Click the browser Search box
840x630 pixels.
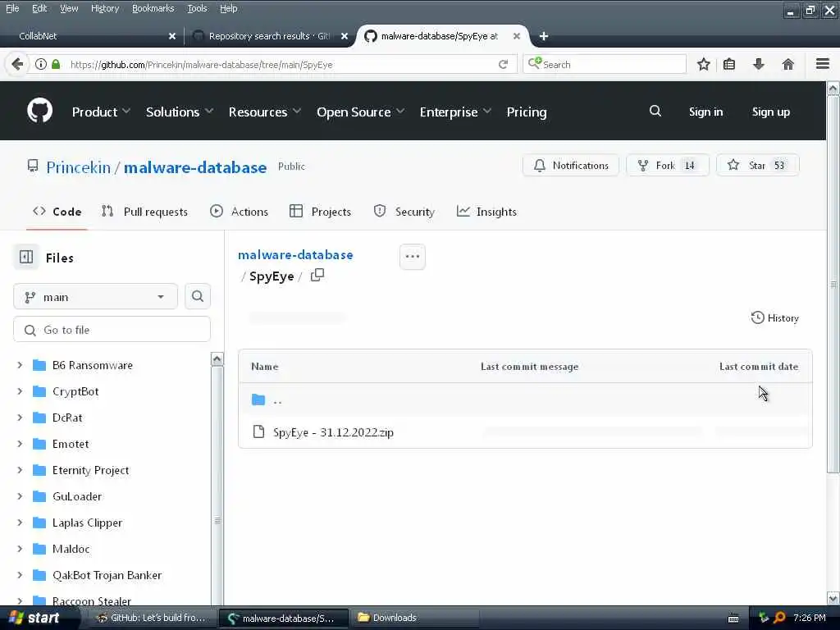[x=605, y=64]
